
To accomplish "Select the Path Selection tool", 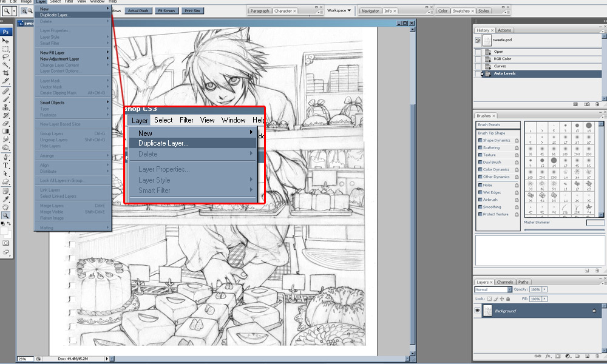I will click(x=5, y=174).
